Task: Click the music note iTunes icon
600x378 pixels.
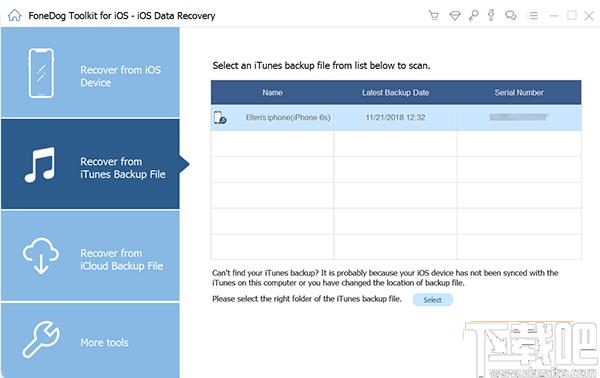Action: [x=40, y=165]
